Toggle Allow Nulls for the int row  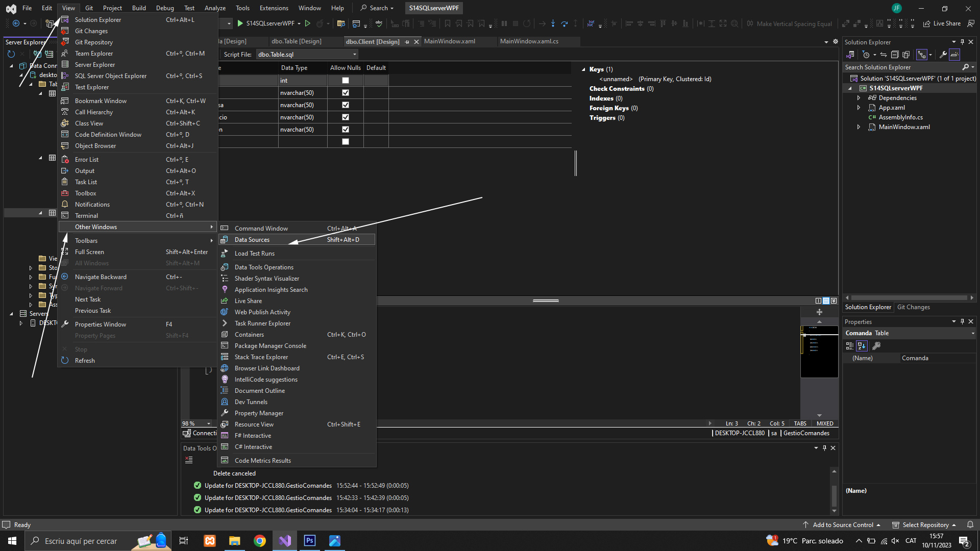346,81
